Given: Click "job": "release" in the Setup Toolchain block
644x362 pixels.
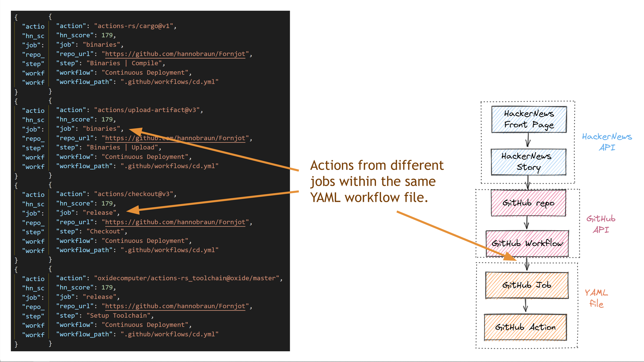Looking at the screenshot, I should tap(88, 297).
